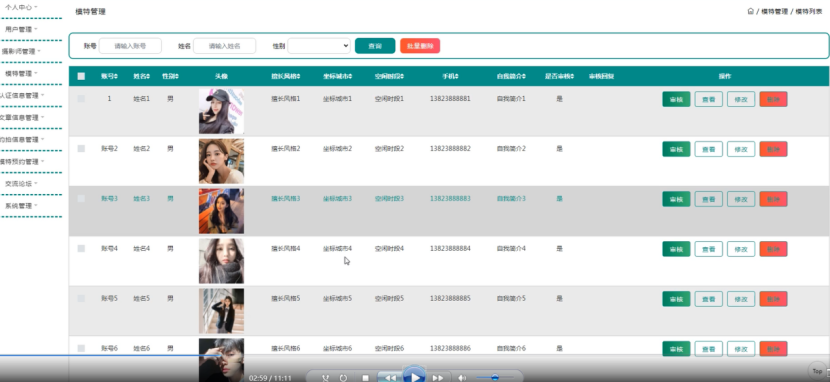Check the checkbox for 姓名1 row
This screenshot has width=830, height=382.
click(x=81, y=98)
